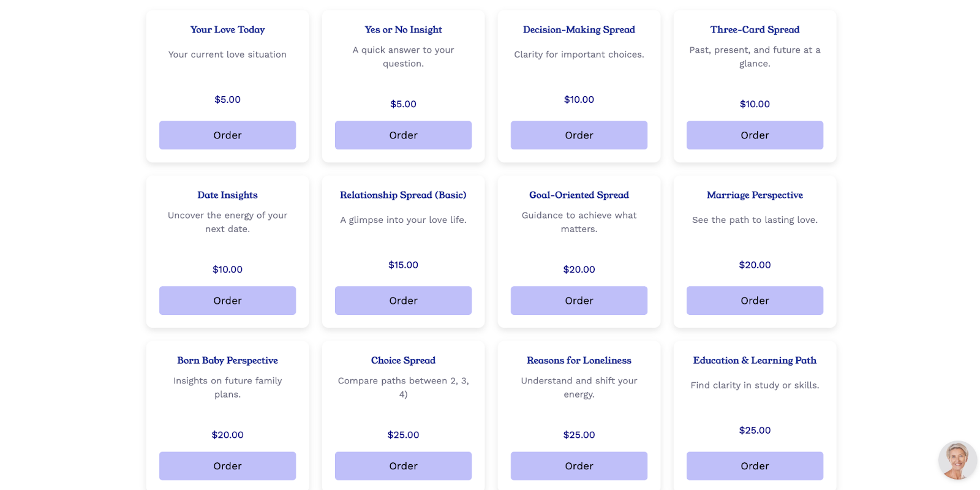Order the Yes or No Insight reading
The height and width of the screenshot is (490, 980).
[x=403, y=135]
